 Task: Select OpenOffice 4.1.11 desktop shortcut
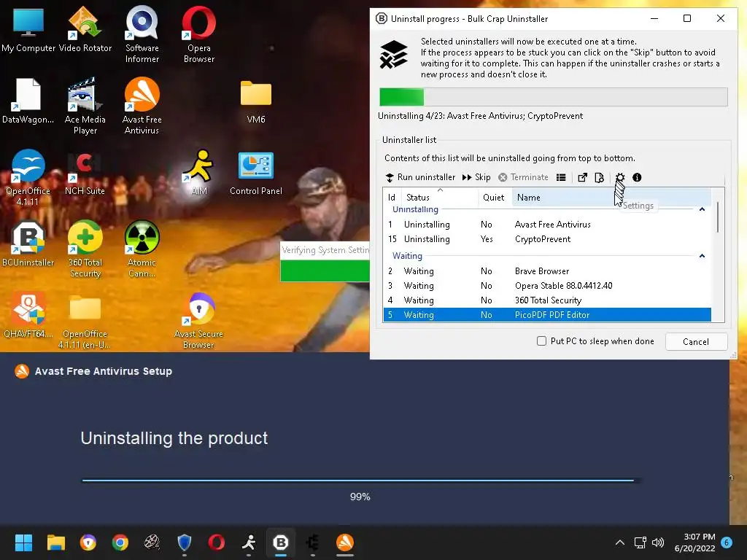click(x=28, y=177)
